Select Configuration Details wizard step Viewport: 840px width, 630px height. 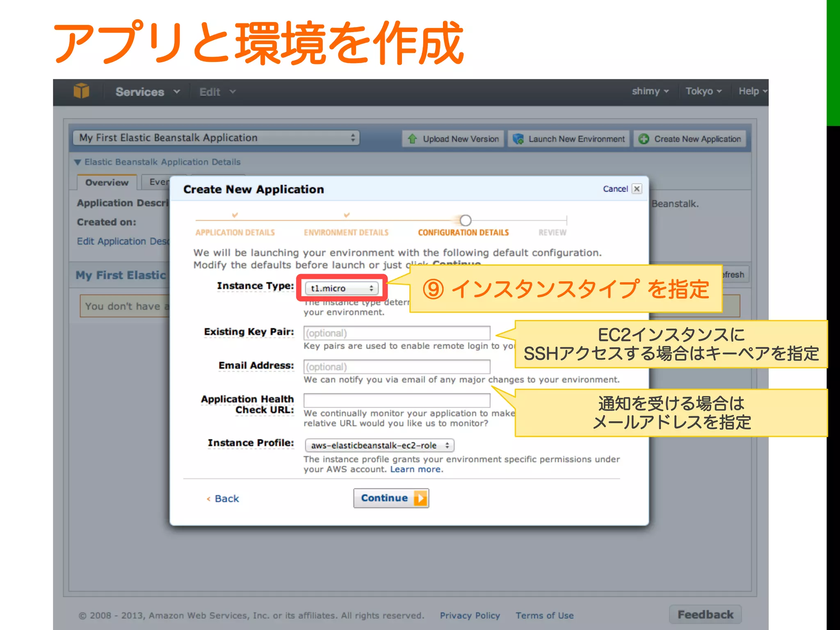(x=463, y=233)
